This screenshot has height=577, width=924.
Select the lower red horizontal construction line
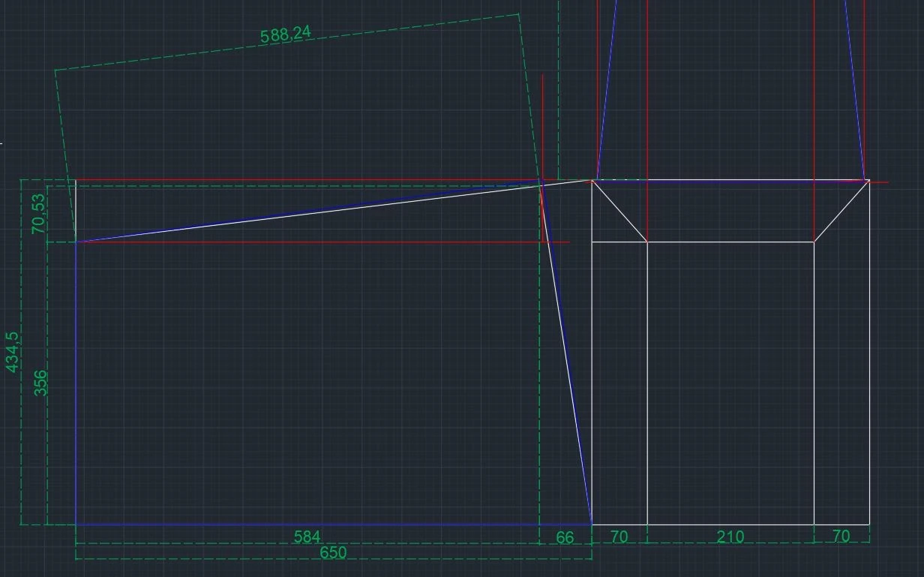tap(300, 242)
